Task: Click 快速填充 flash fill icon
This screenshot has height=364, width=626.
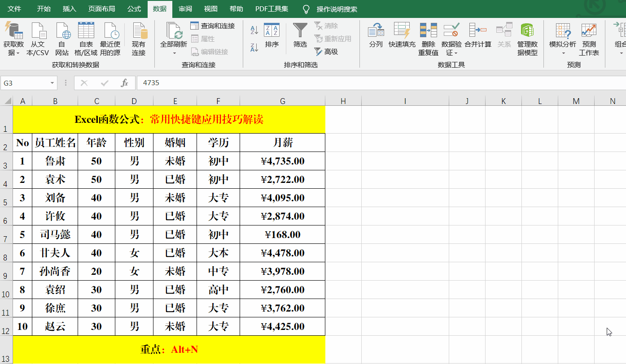Action: coord(402,30)
